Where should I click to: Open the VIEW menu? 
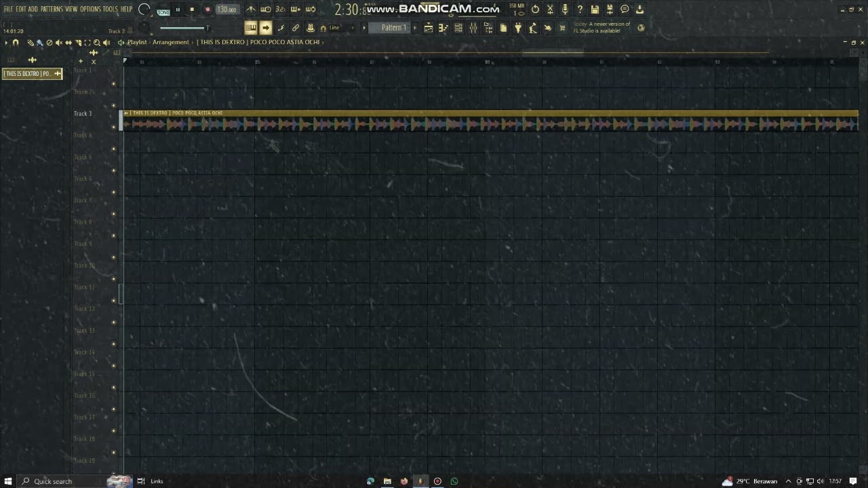tap(71, 9)
